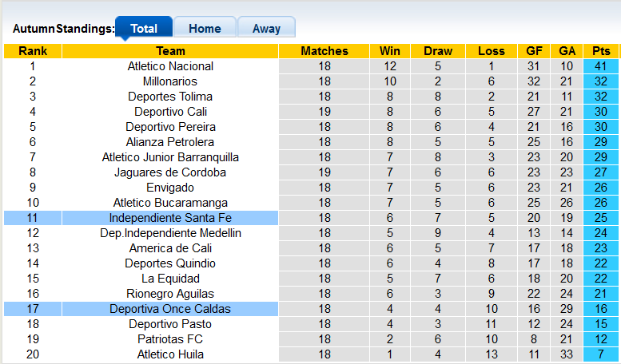621x364 pixels.
Task: Open the Independiente Santa Fe highlighted row
Action: coord(170,218)
